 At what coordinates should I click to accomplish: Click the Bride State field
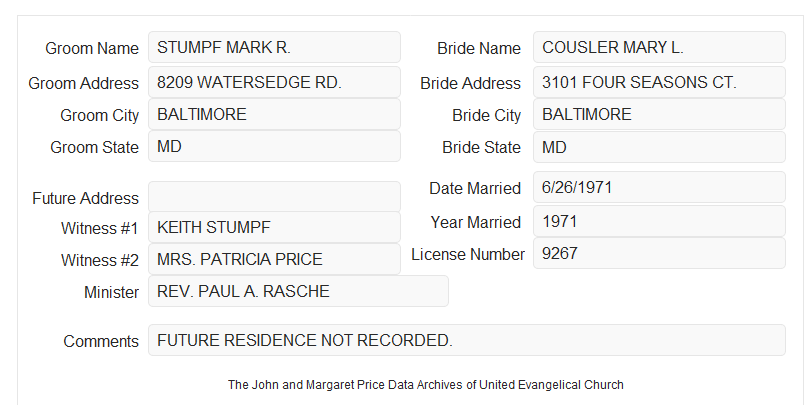point(659,147)
